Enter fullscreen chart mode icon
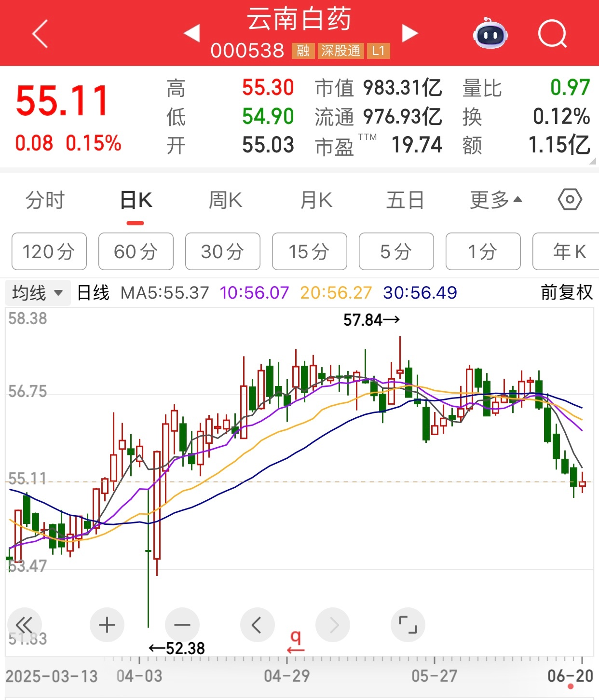599x700 pixels. pos(408,625)
